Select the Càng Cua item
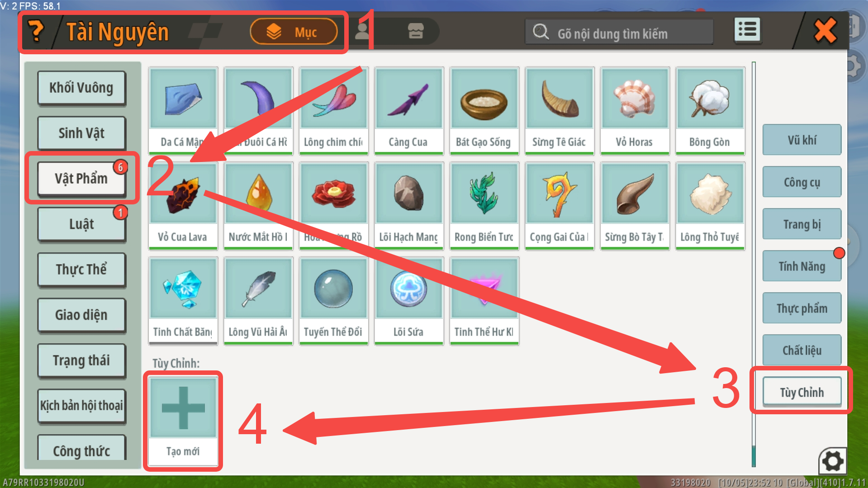Image resolution: width=868 pixels, height=488 pixels. pyautogui.click(x=409, y=111)
